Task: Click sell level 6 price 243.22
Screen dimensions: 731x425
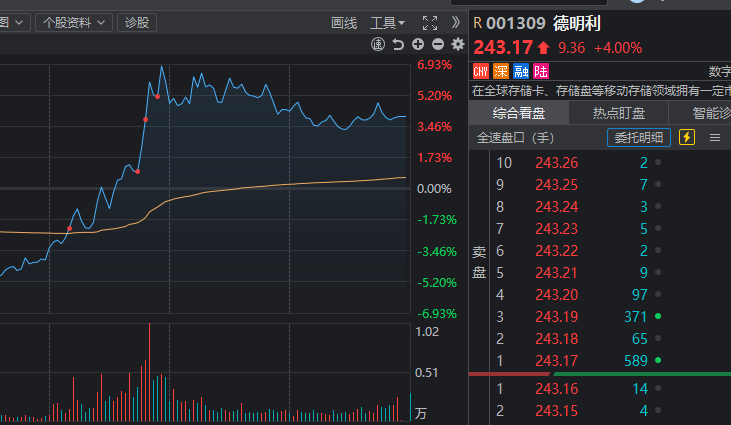Action: pos(557,251)
